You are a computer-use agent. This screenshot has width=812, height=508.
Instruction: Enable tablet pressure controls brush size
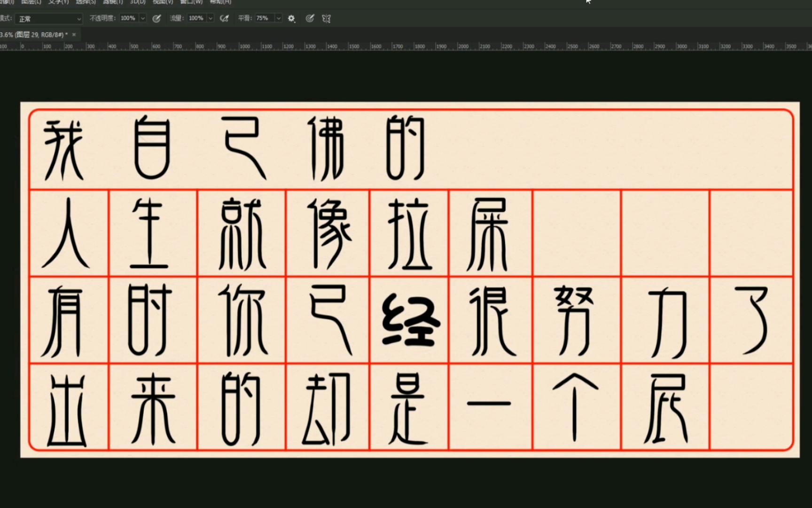click(310, 18)
